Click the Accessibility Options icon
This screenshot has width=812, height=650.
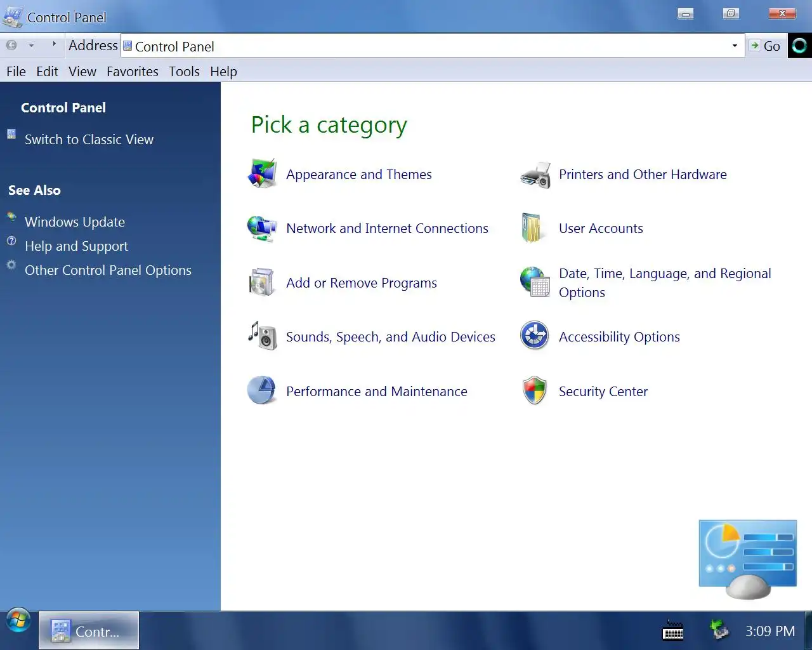535,336
